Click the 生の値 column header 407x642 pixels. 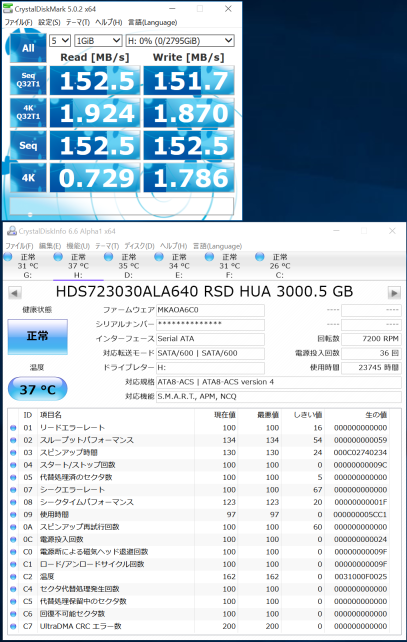[376, 415]
